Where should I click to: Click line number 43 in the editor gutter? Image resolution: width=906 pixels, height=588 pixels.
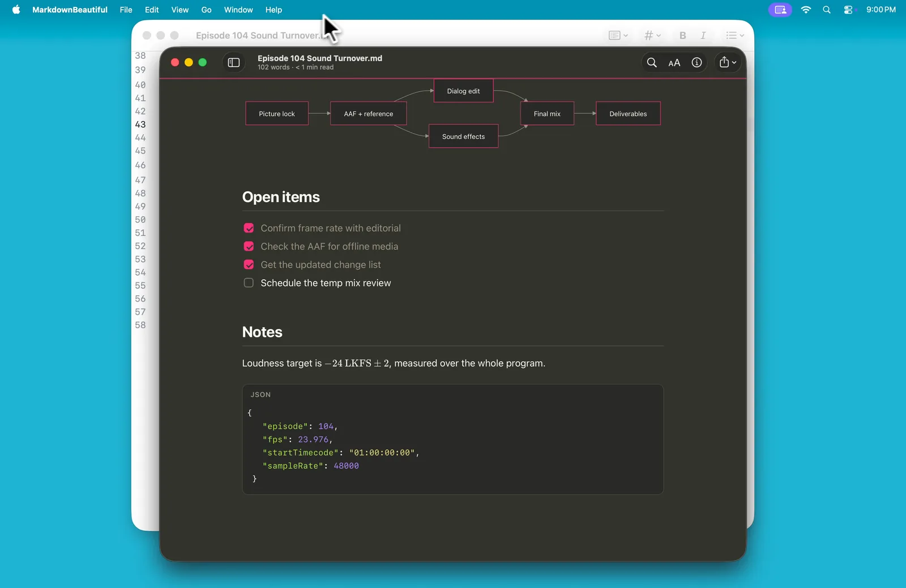coord(140,125)
